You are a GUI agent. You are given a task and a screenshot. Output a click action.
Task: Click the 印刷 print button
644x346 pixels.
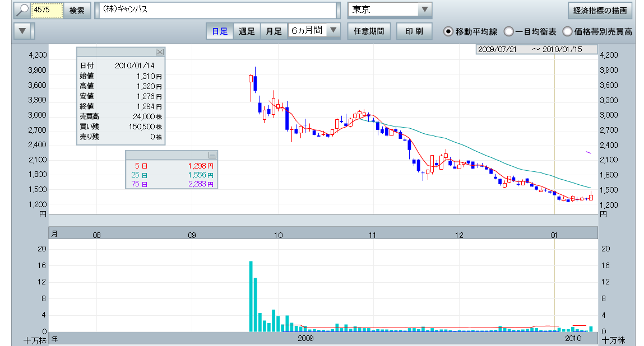point(414,31)
